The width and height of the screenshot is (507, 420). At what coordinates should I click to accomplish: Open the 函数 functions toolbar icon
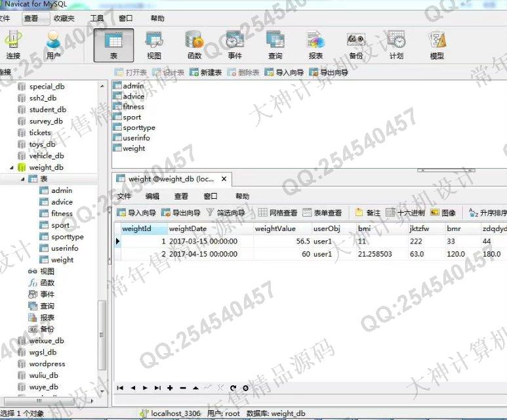194,45
